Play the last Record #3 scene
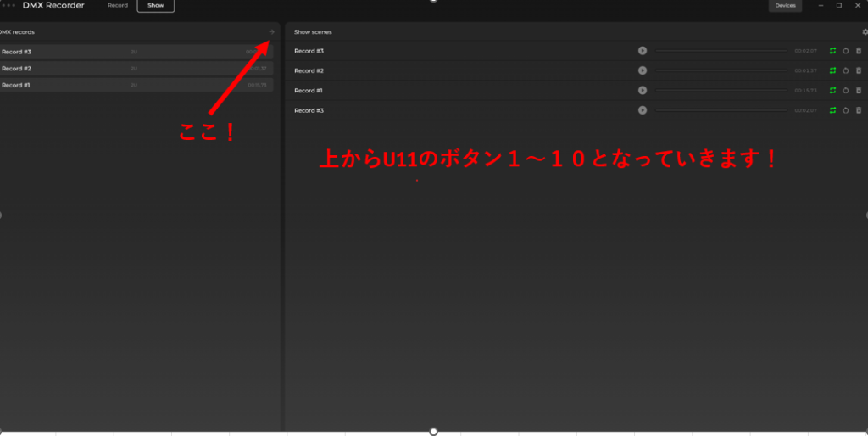Viewport: 868px width, 436px height. pos(643,110)
